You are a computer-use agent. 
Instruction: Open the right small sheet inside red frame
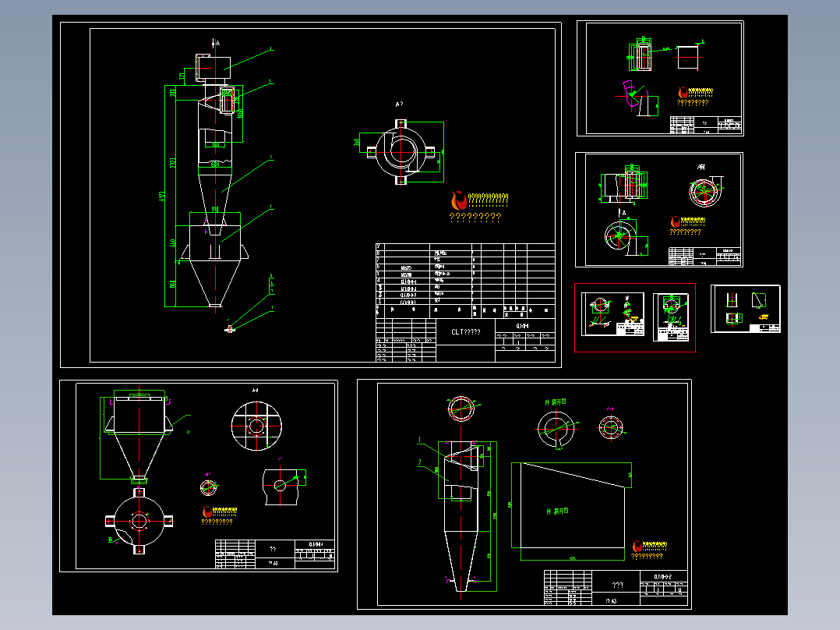(671, 317)
